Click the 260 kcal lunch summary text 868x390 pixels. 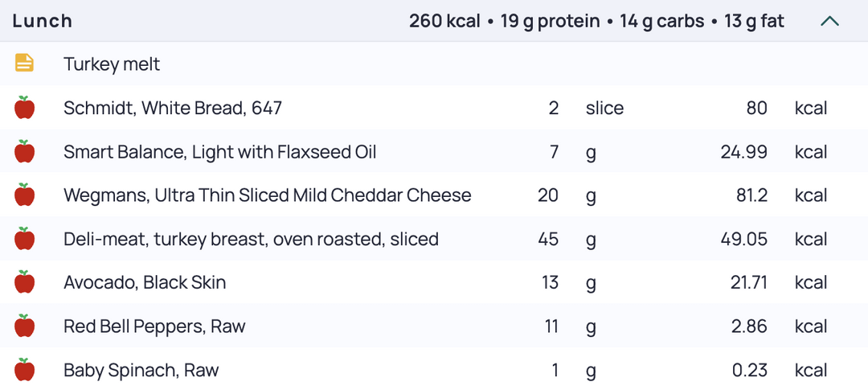[444, 21]
